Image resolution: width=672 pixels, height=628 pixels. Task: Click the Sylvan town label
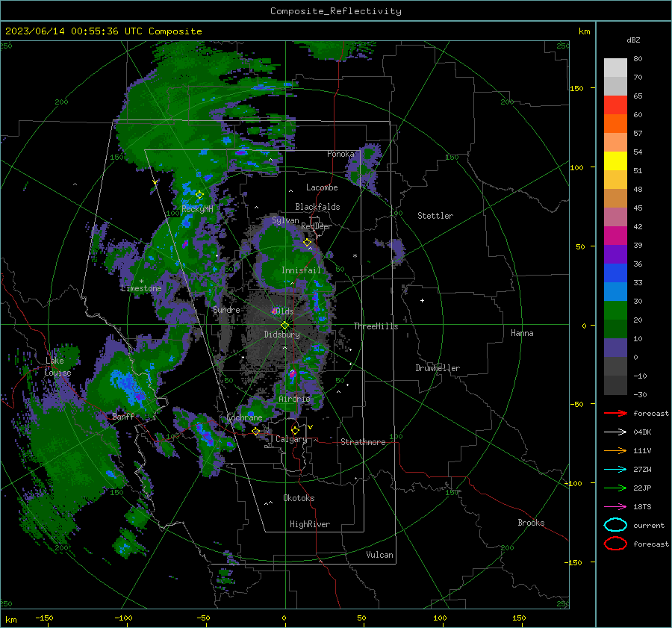(285, 220)
